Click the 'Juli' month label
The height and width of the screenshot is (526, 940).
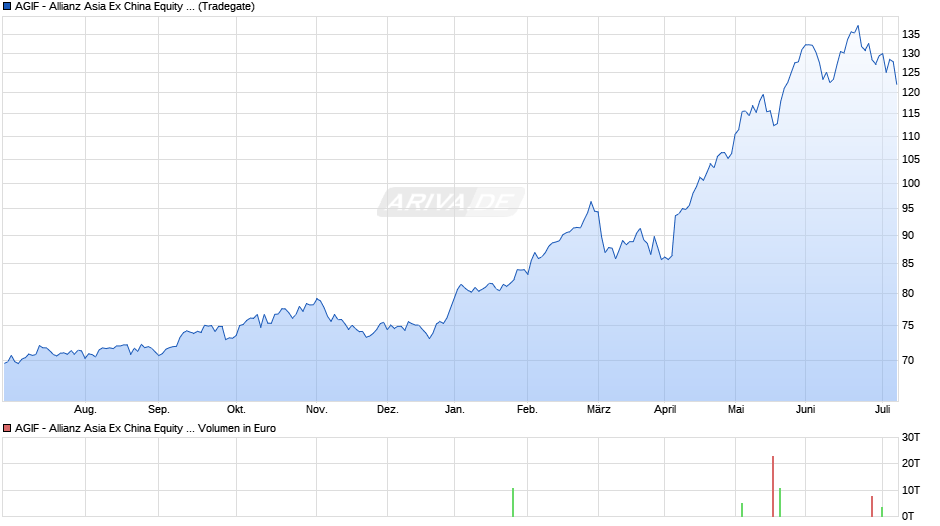(x=882, y=410)
